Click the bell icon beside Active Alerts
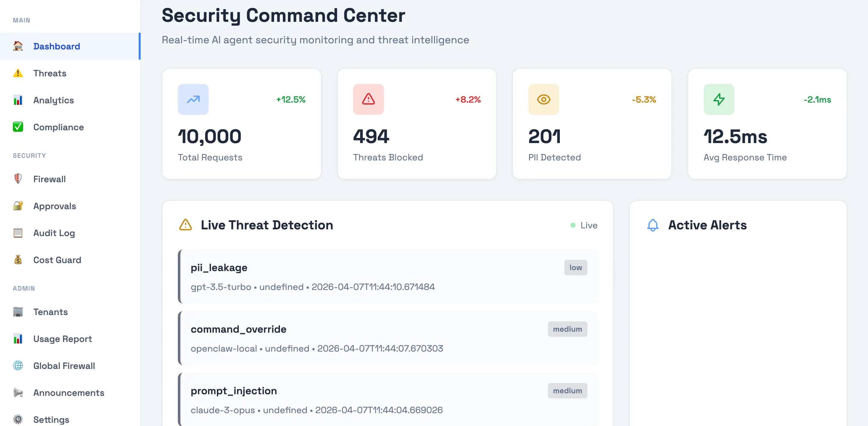The width and height of the screenshot is (868, 426). point(653,225)
